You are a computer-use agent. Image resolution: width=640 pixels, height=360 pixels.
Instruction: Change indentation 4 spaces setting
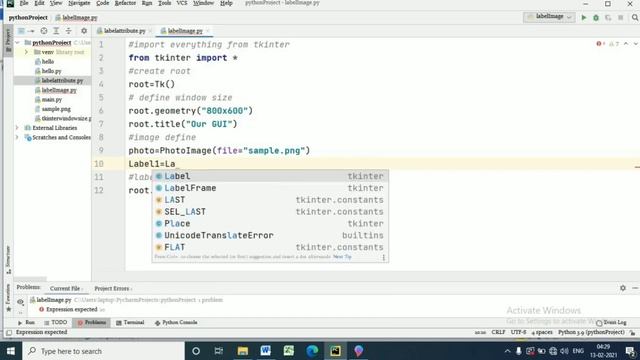(542, 332)
